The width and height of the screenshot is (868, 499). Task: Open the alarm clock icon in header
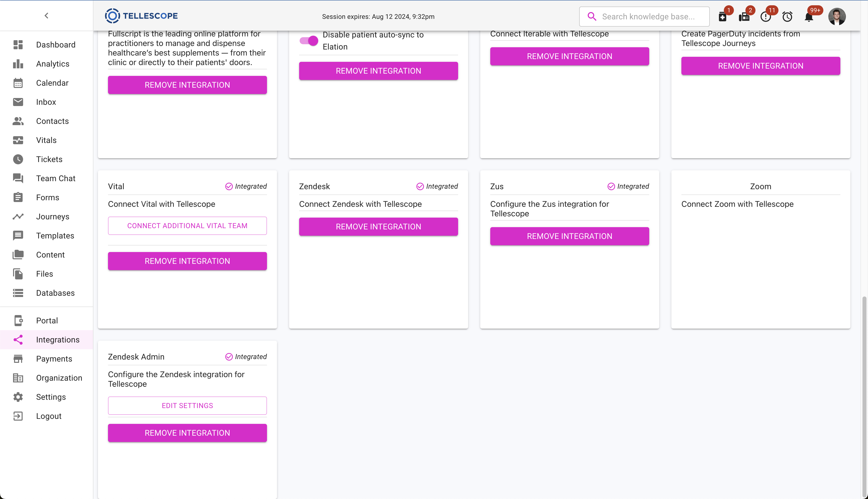787,16
